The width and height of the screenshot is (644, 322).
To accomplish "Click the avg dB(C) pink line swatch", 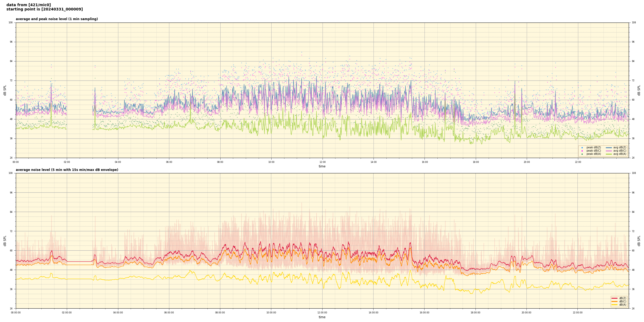I will 609,151.
